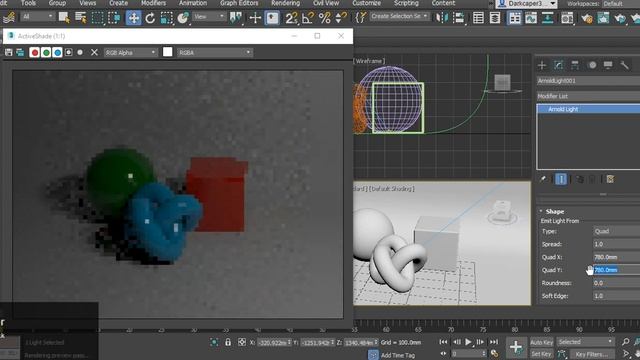This screenshot has width=640, height=360.
Task: Switch to the Hierarchy panel tab
Action: [575, 65]
